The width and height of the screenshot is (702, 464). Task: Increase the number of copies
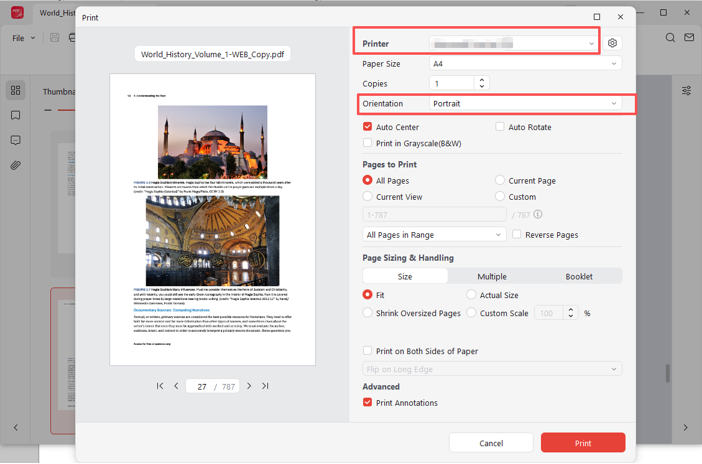coord(482,80)
